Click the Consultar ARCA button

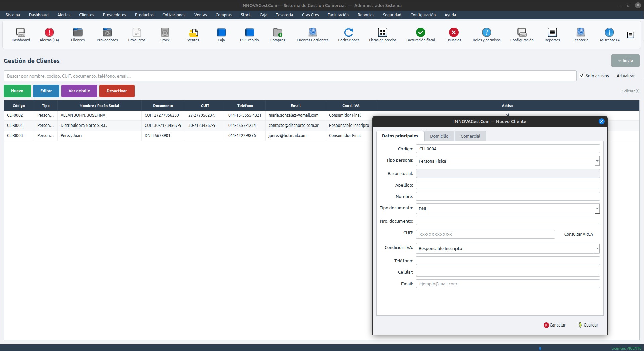(x=578, y=234)
